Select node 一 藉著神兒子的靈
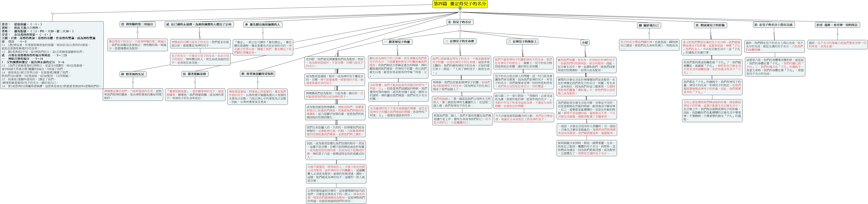 [398, 42]
